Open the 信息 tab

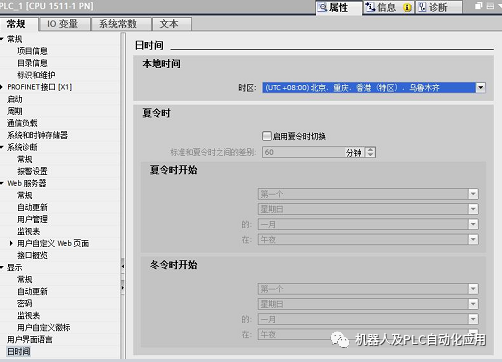388,7
